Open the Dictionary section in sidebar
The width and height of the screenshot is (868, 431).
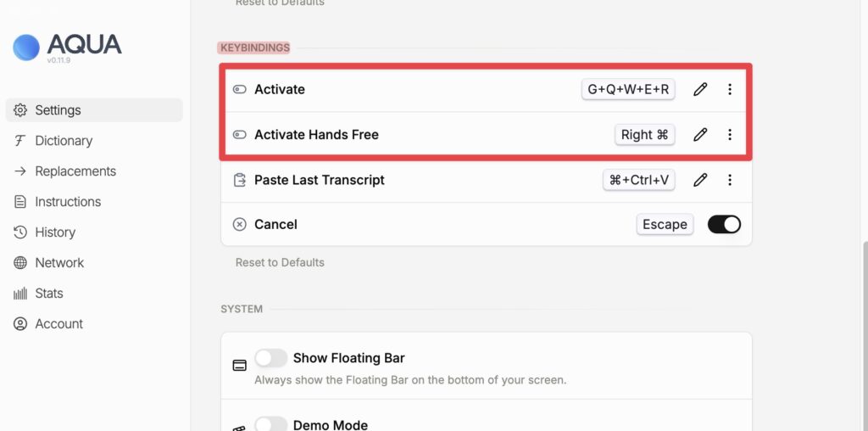[64, 141]
